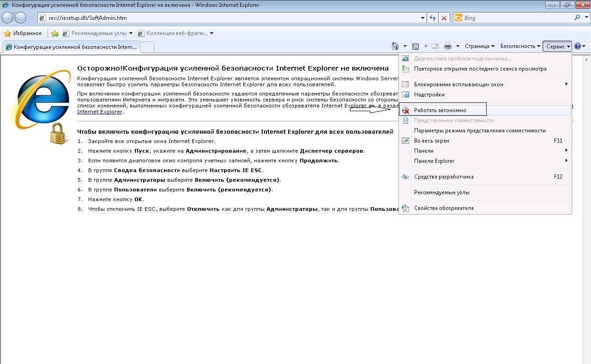Click step text "Закройте все открытые окна Internet Explorer."
Image resolution: width=591 pixels, height=364 pixels.
151,141
